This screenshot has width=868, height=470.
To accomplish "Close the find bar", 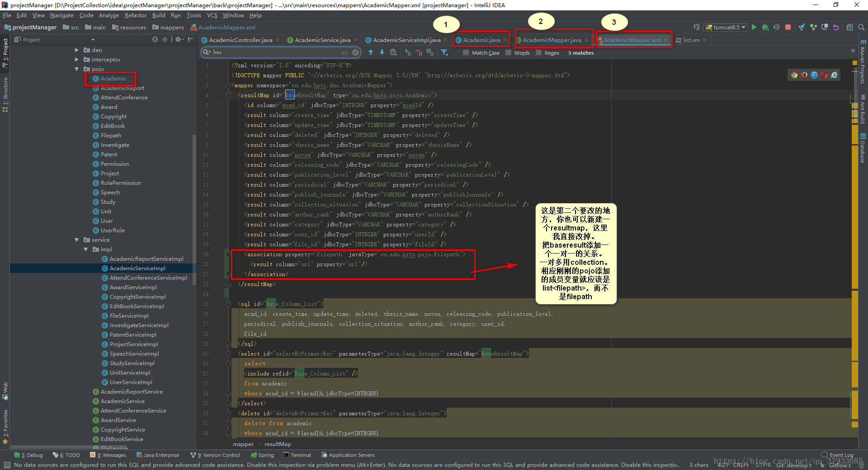I will point(853,51).
